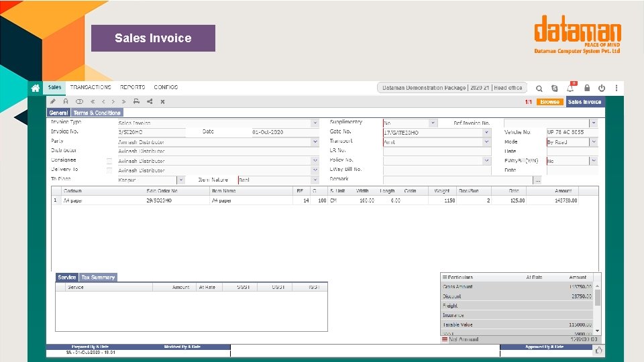Viewport: 644px width, 362px height.
Task: Click the LR No. input field
Action: tap(437, 151)
